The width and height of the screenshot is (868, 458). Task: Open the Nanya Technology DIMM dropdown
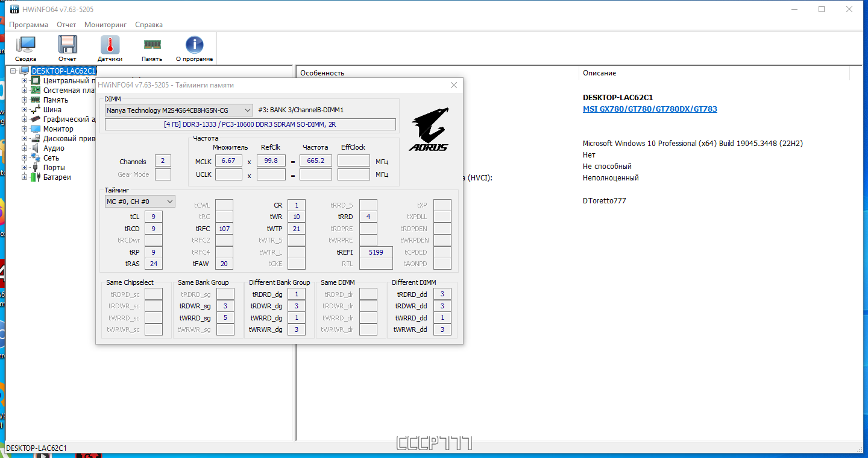(178, 110)
